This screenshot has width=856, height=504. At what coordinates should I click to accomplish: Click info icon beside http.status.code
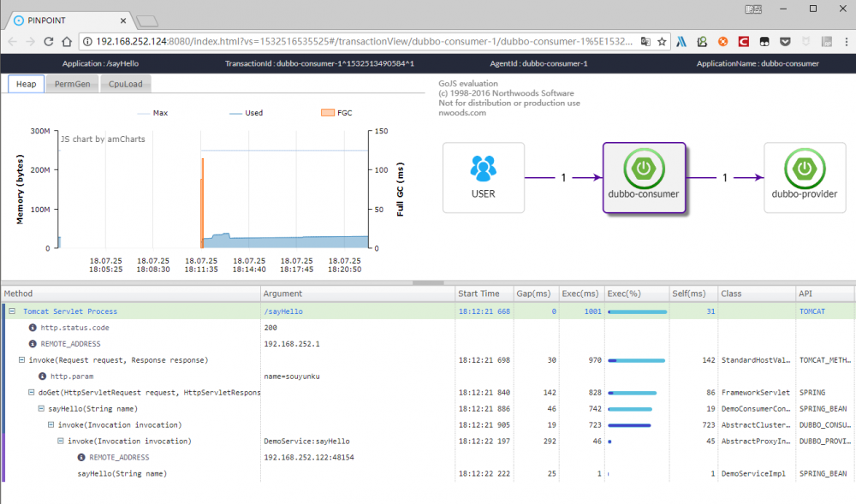[33, 328]
